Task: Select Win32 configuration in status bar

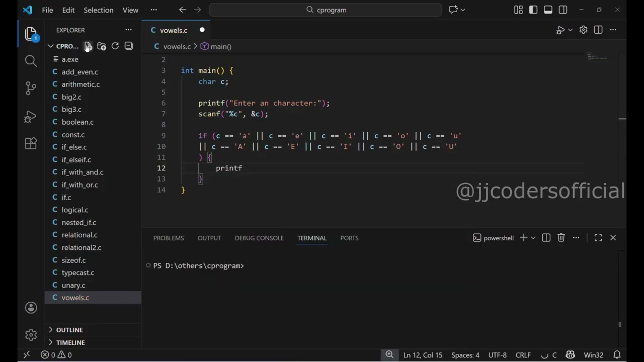Action: (593, 355)
